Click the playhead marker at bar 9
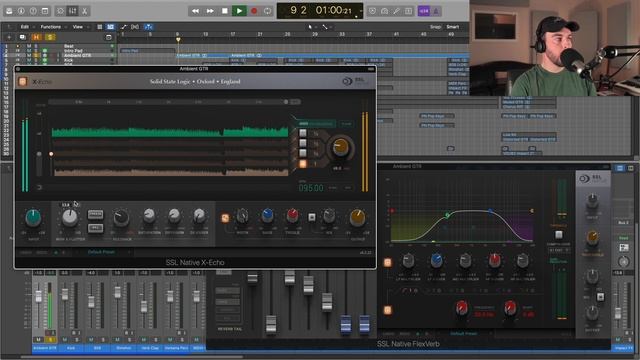 pos(178,40)
